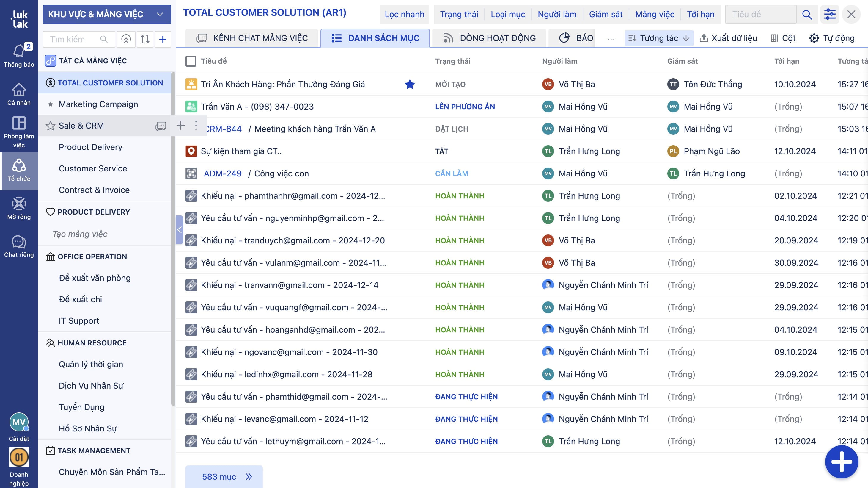Click the search magnifier next to Tiêu đề
This screenshot has width=868, height=488.
tap(807, 15)
